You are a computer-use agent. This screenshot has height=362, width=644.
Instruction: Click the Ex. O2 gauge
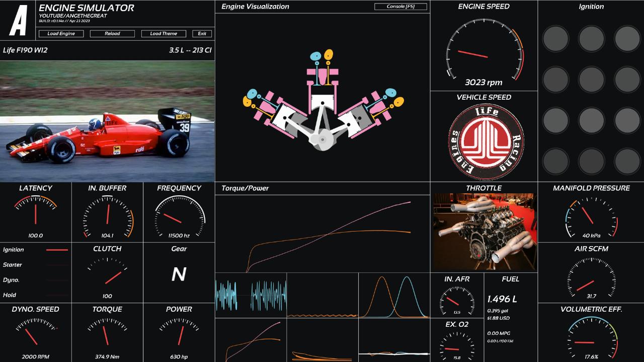(457, 346)
